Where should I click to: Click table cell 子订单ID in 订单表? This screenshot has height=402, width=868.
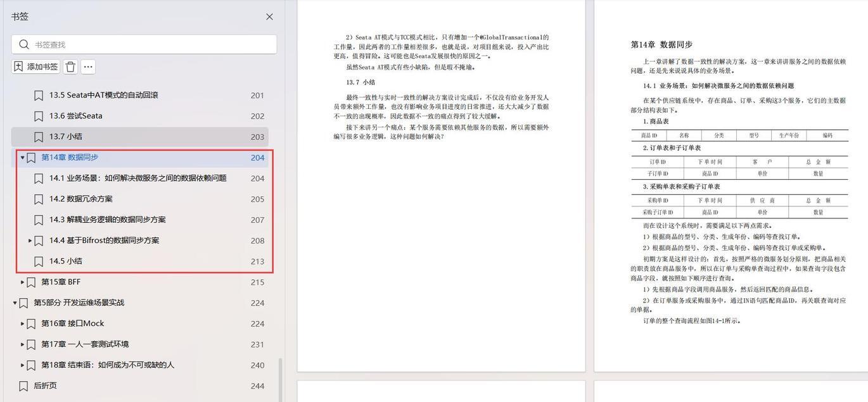(658, 173)
